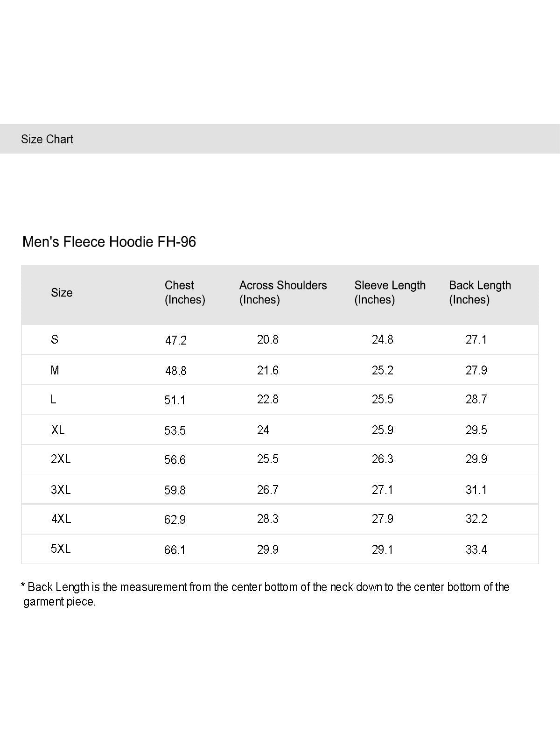The height and width of the screenshot is (747, 560).
Task: Click the 47.2 chest value for S
Action: coord(176,340)
